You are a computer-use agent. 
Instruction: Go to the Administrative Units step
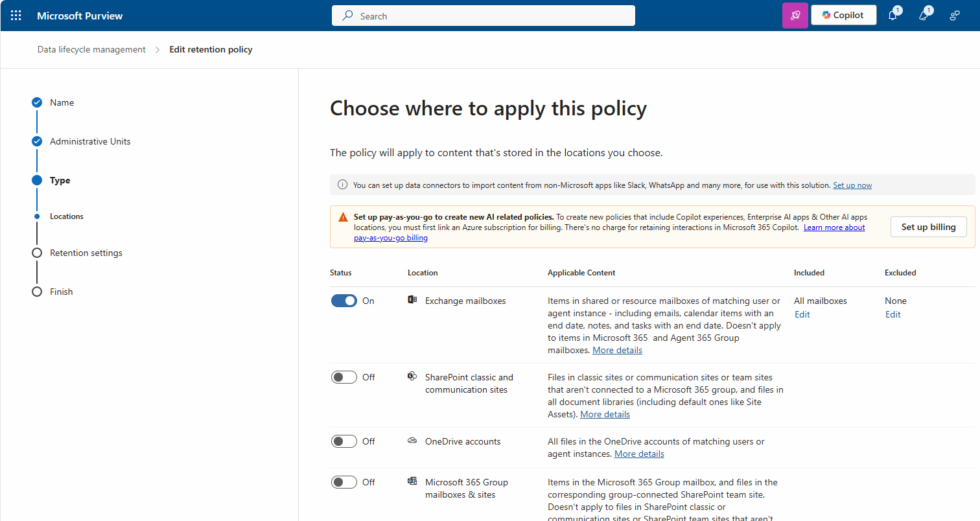[x=90, y=141]
